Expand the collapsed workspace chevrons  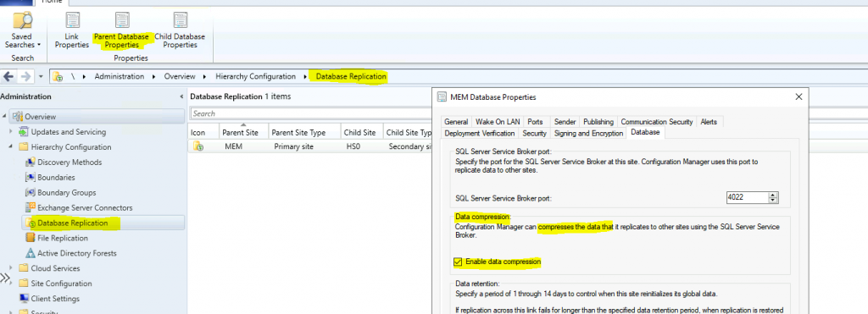(5, 278)
